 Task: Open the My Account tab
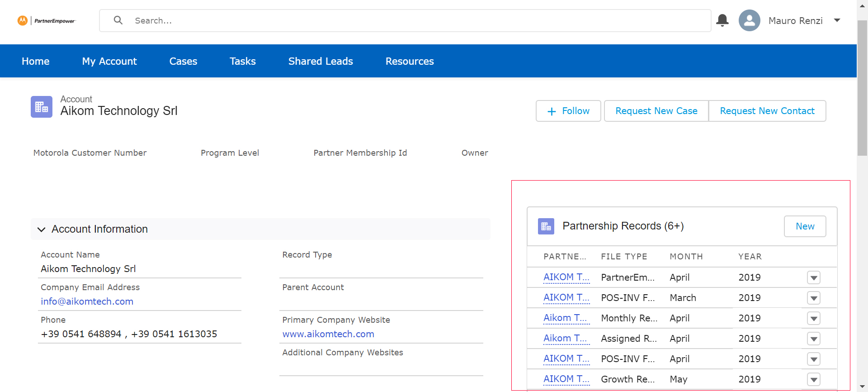109,61
